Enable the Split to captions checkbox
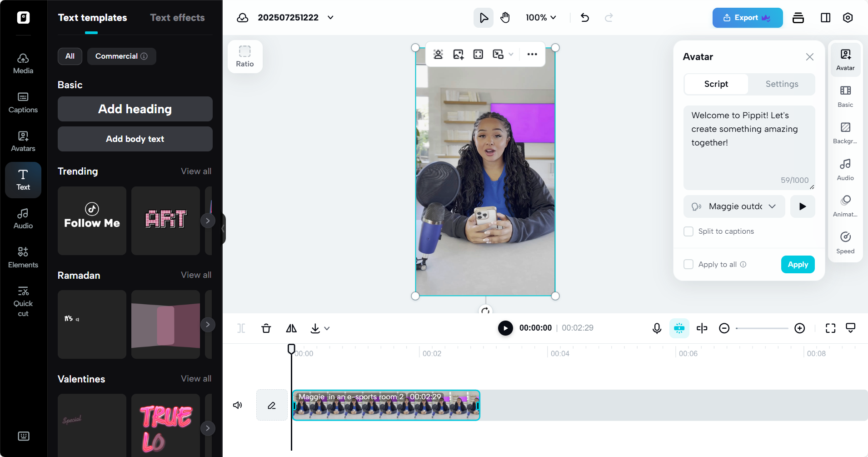This screenshot has width=868, height=457. [688, 231]
